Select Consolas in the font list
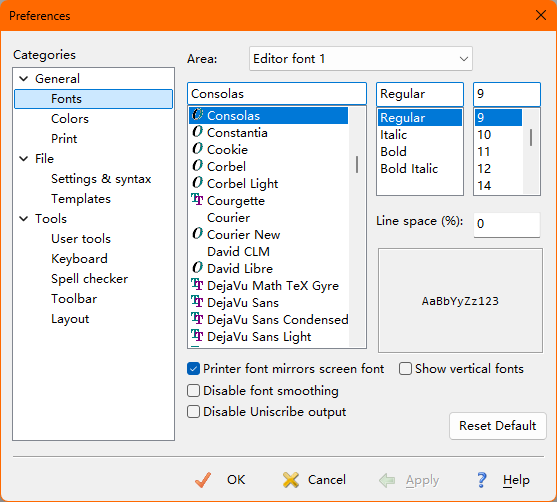557x502 pixels. pyautogui.click(x=269, y=115)
